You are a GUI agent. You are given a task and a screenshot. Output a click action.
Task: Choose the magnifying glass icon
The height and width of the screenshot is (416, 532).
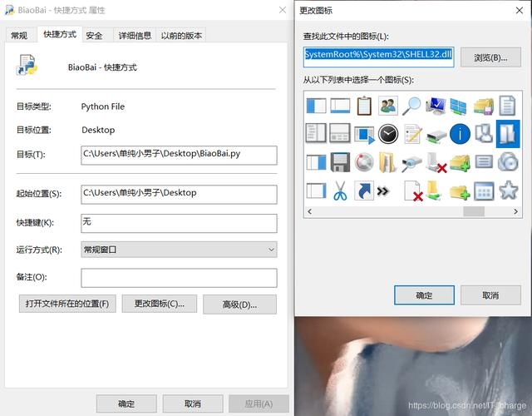click(x=411, y=106)
